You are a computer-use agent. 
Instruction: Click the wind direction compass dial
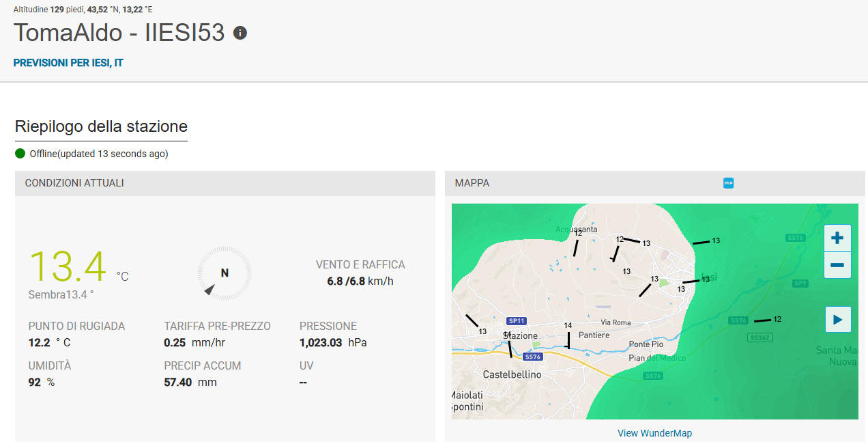[225, 273]
